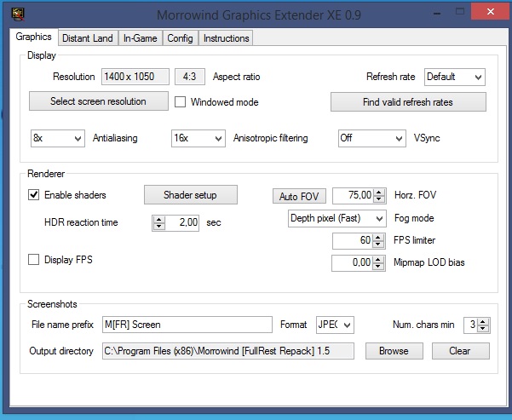
Task: Click the 4:3 aspect ratio box
Action: pos(190,77)
